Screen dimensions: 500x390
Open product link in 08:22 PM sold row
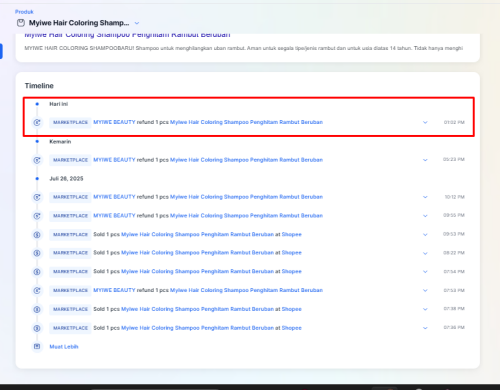pos(197,253)
